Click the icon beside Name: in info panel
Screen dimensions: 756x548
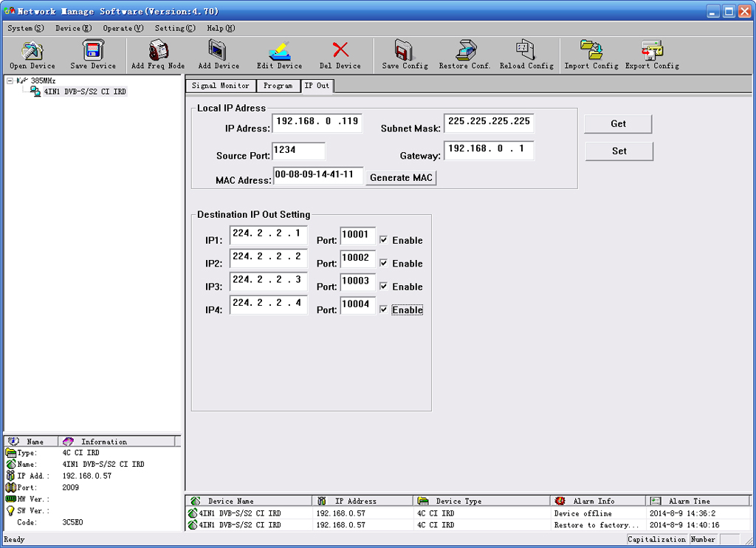pyautogui.click(x=10, y=464)
